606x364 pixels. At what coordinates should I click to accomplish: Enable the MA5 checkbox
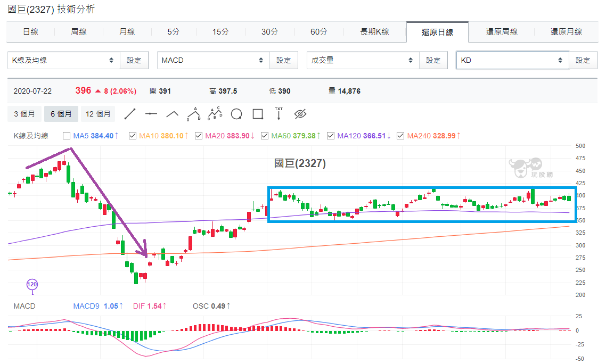(67, 136)
